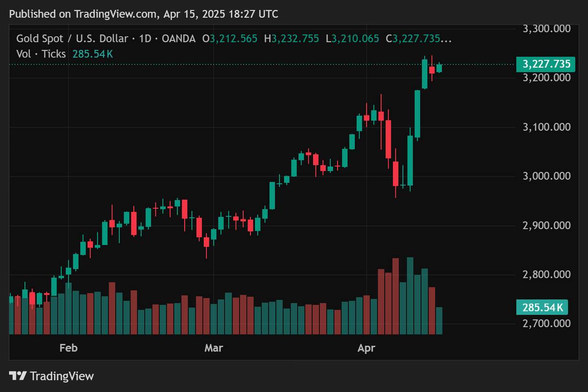Click the green 285.54K volume tag on the price axis

click(x=542, y=308)
